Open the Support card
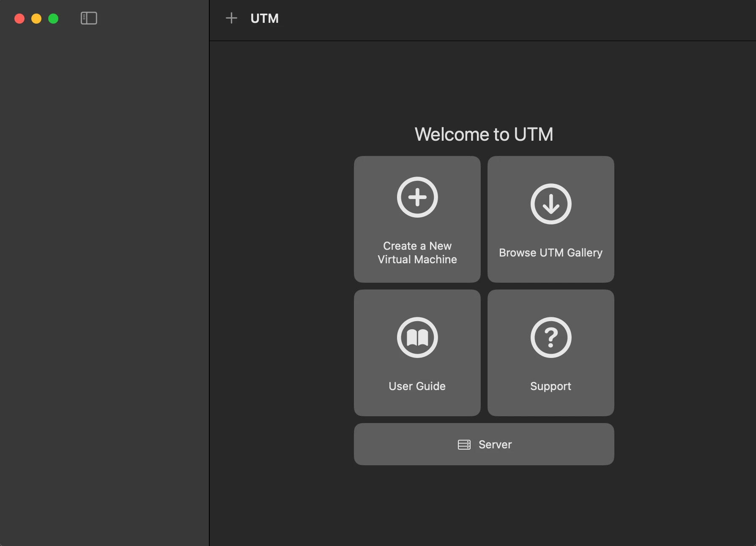 point(551,353)
